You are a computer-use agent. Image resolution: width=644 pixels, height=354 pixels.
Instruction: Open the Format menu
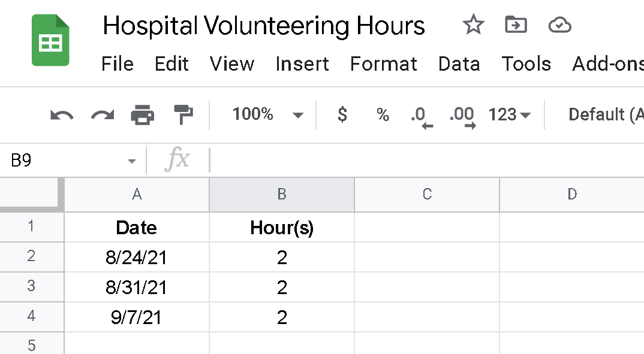point(384,64)
